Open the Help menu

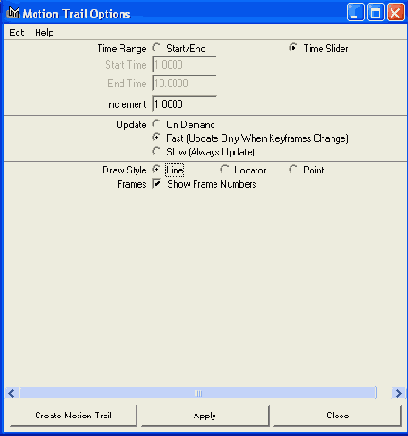pyautogui.click(x=44, y=32)
